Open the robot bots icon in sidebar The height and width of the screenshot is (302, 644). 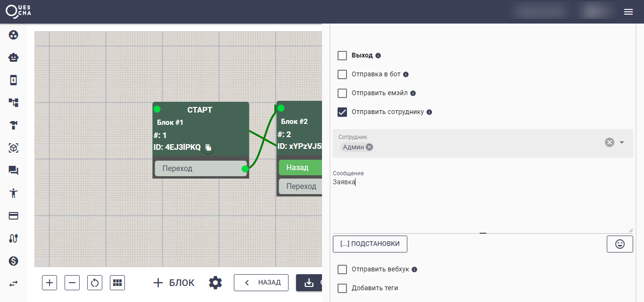pos(13,57)
